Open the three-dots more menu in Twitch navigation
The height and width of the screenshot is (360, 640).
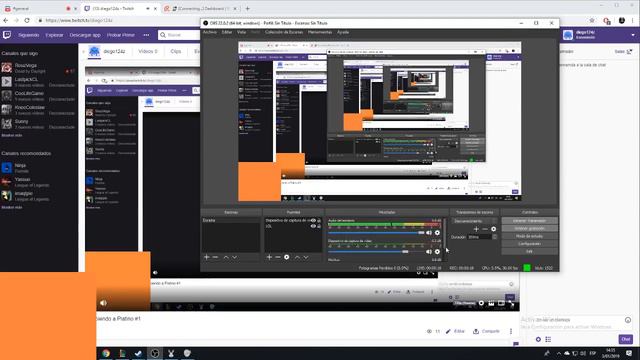[146, 35]
